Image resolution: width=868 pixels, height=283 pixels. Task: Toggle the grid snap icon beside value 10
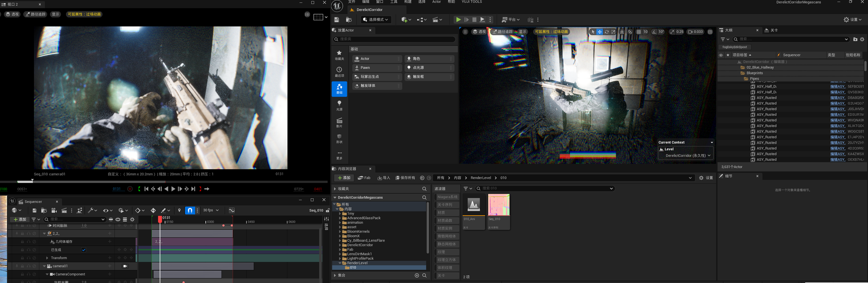coord(639,32)
